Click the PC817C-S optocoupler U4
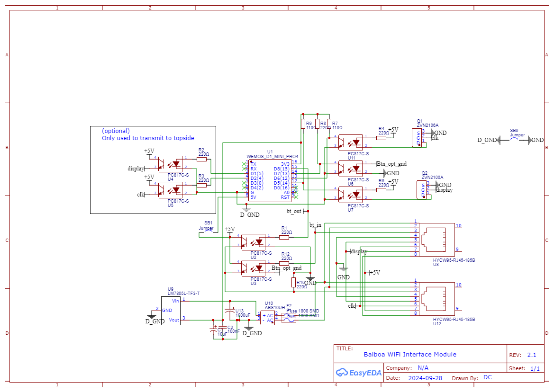Viewport: 554px width, 392px height. 170,164
